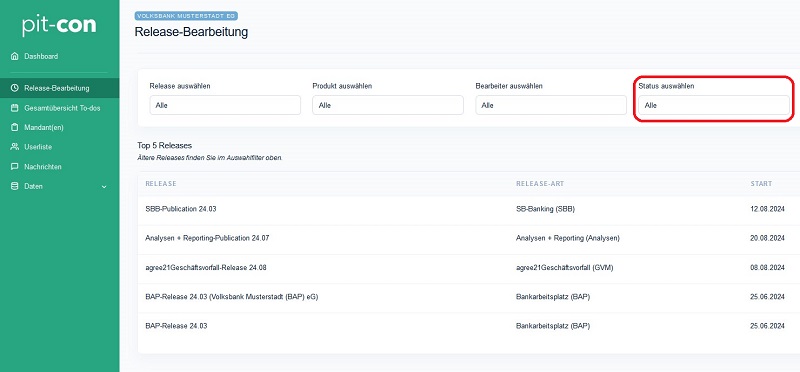800x372 pixels.
Task: Click the Daten database icon
Action: (x=14, y=186)
